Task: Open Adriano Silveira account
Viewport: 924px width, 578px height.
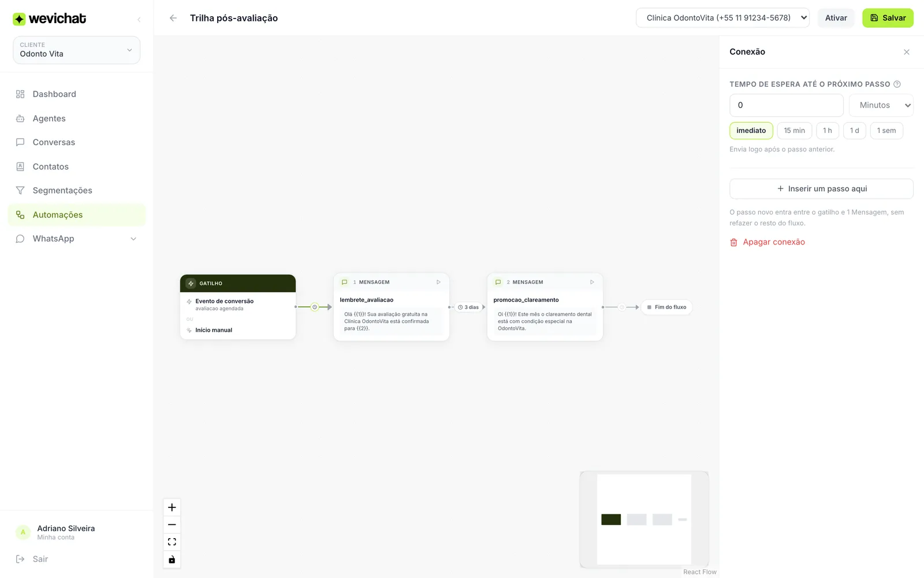Action: tap(76, 532)
